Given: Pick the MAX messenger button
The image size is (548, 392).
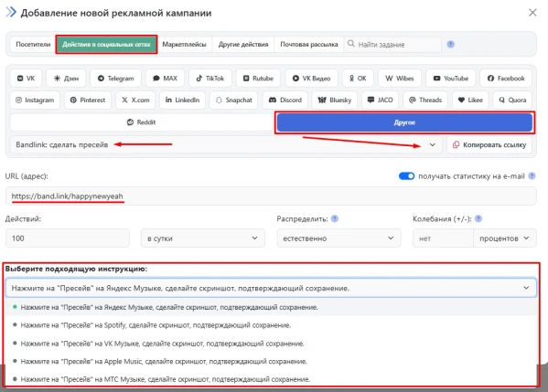Looking at the screenshot, I should 165,79.
